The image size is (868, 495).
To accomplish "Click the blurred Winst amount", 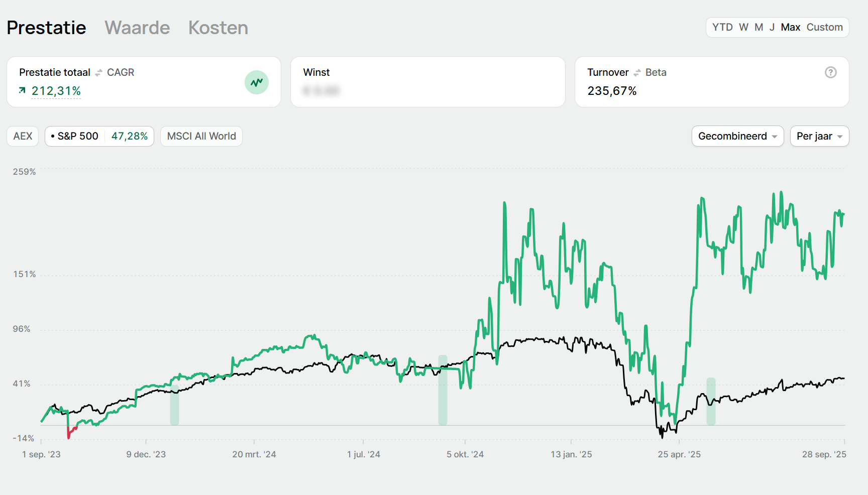I will [x=321, y=91].
